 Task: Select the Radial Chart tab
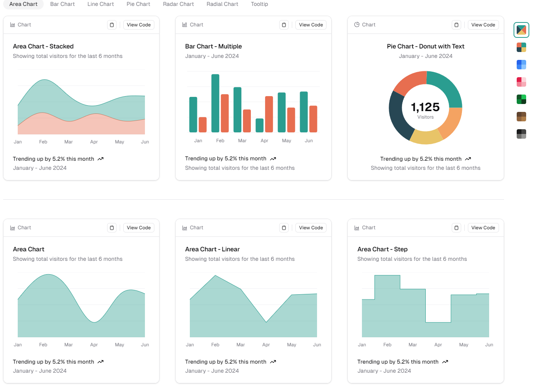[222, 4]
